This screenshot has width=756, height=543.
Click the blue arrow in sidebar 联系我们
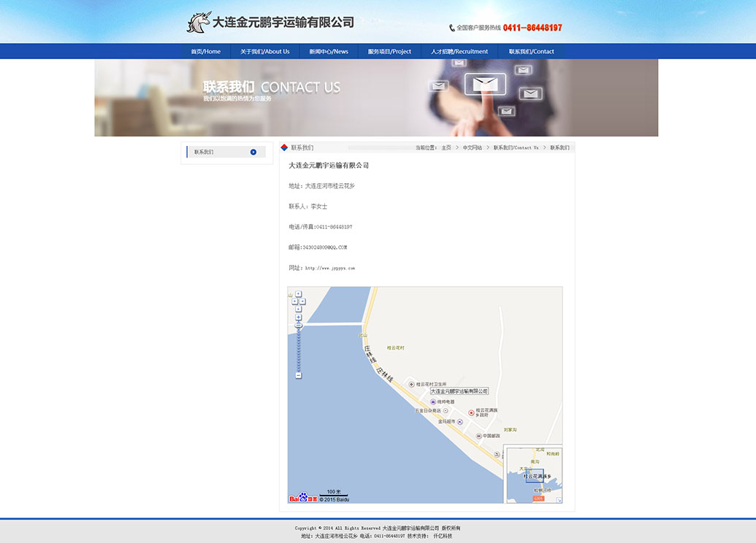click(x=253, y=152)
